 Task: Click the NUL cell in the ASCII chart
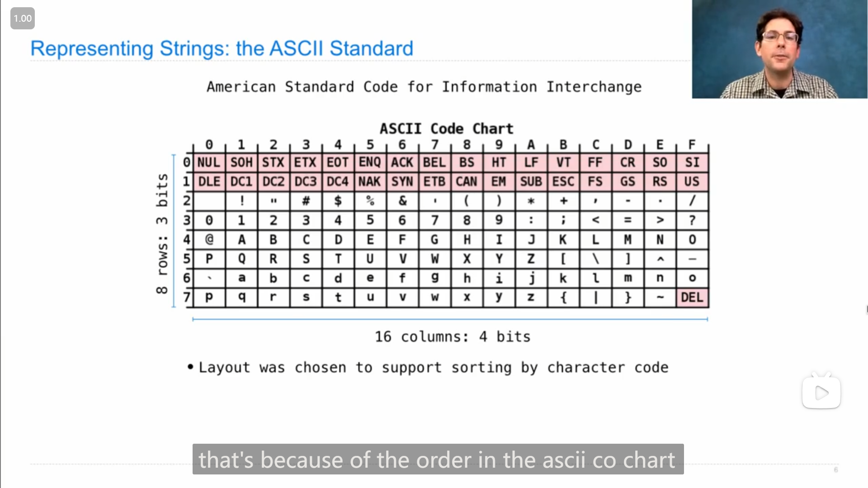pos(209,162)
